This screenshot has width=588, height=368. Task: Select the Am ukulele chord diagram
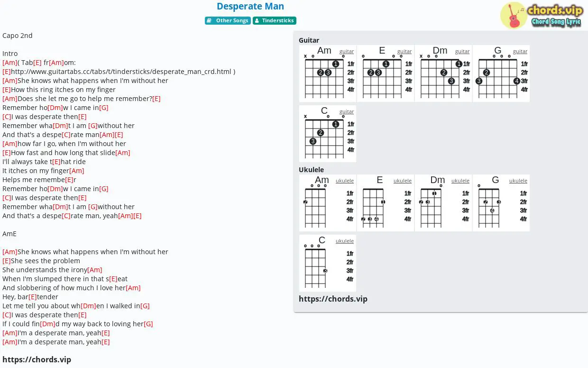[x=328, y=203]
